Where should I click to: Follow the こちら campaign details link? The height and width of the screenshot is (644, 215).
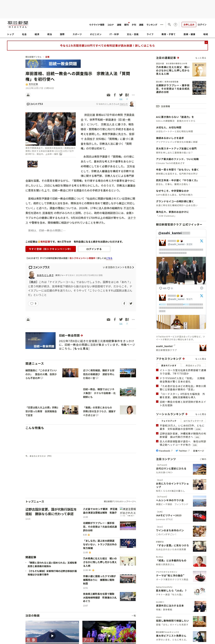pos(109,258)
